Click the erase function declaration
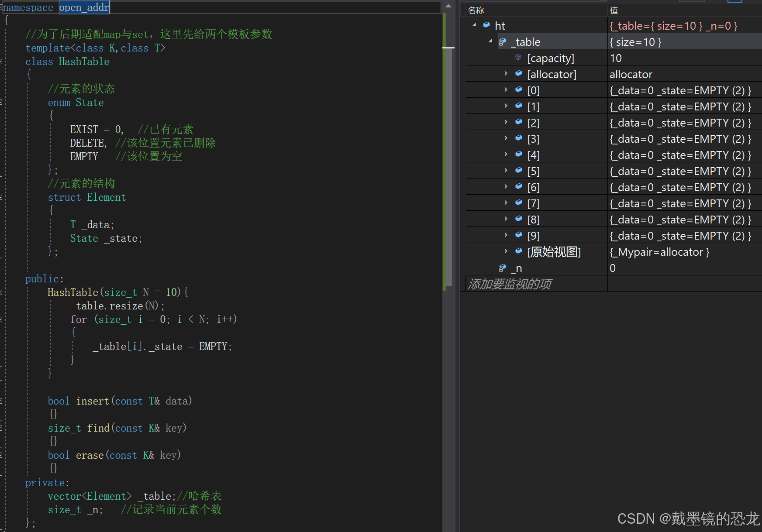 point(114,455)
